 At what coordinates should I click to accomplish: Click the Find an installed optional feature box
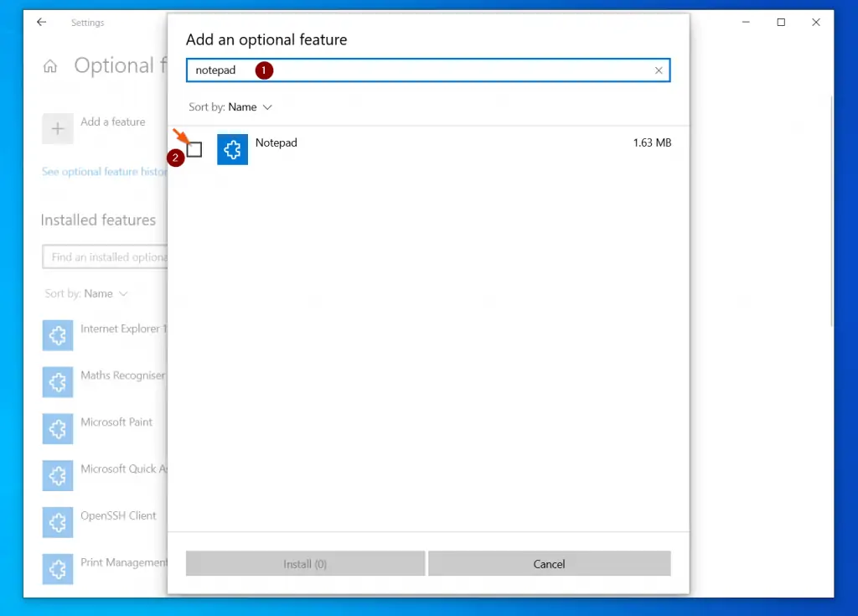click(x=105, y=256)
